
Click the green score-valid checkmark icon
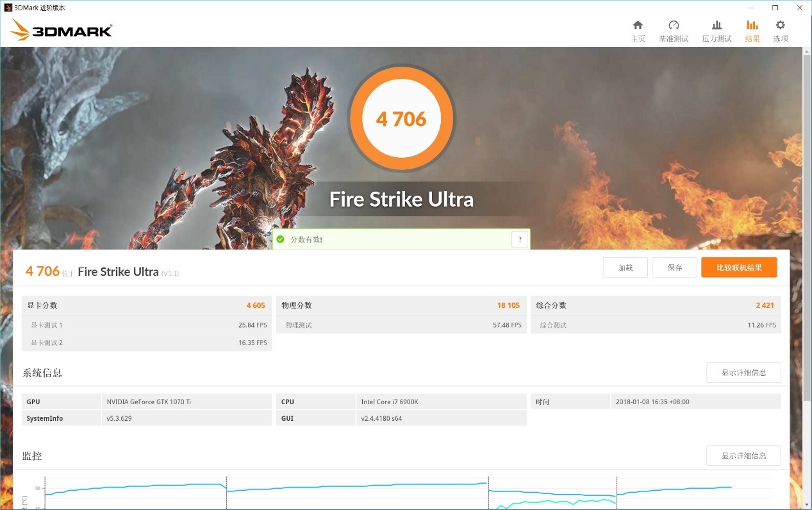(280, 239)
